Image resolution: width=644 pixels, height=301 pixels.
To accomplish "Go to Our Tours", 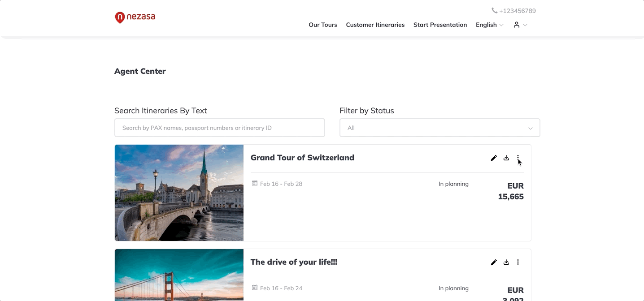I will point(323,25).
